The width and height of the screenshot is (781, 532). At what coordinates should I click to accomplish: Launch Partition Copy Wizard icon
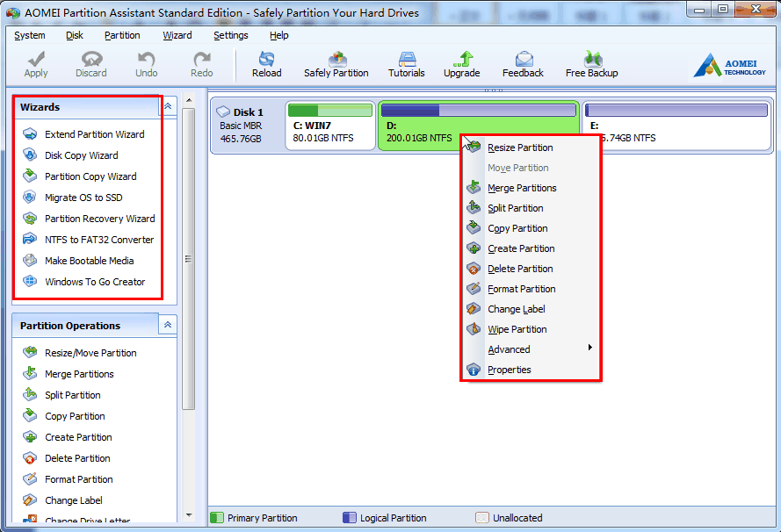30,176
